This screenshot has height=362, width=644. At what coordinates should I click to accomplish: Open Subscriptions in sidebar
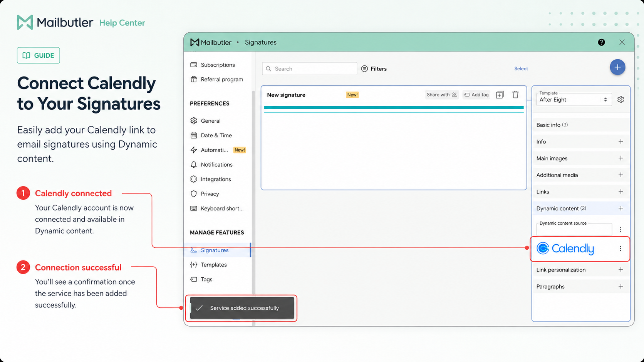(x=213, y=65)
